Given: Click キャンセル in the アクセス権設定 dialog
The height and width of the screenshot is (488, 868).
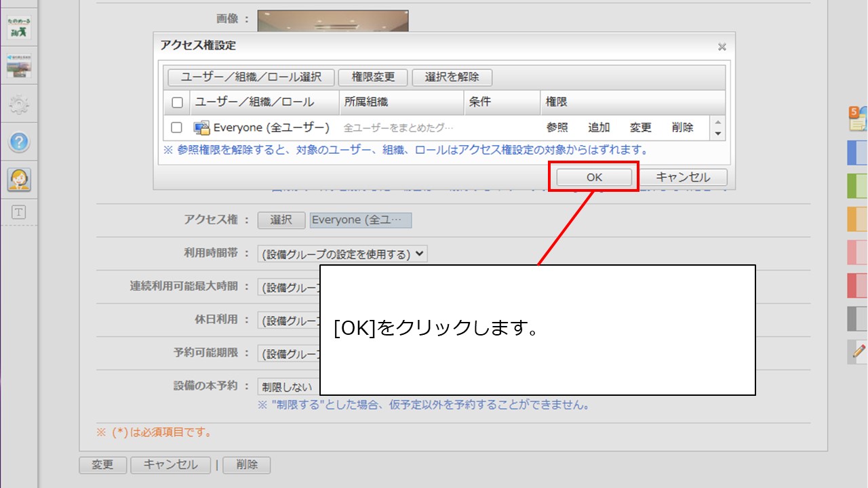Looking at the screenshot, I should click(x=683, y=177).
